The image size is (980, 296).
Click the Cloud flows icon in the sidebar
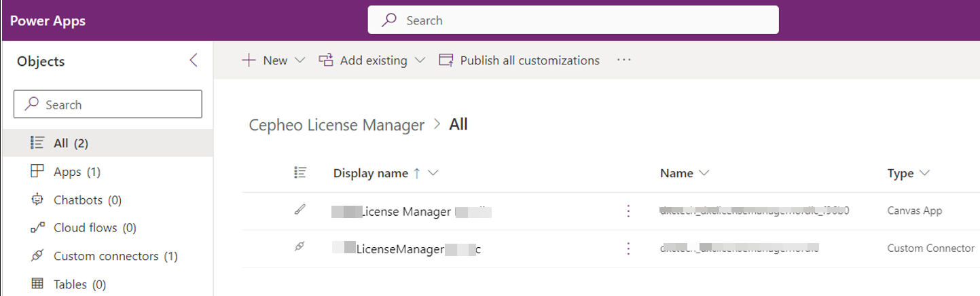pos(37,227)
